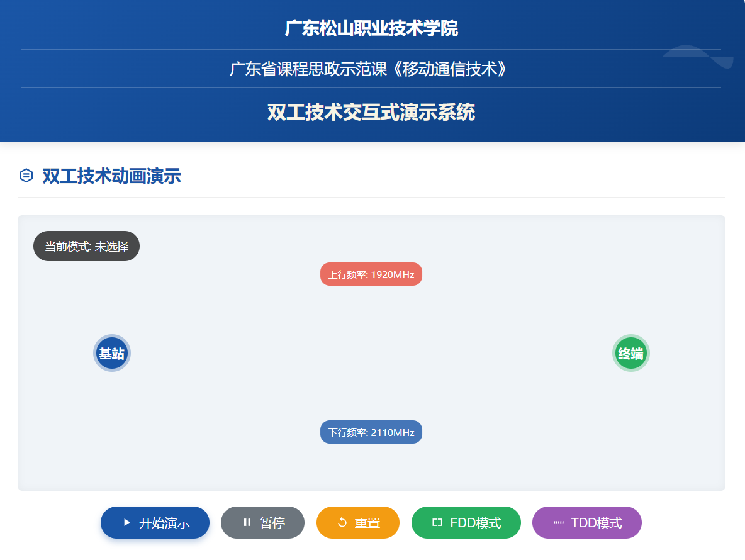Click the blue 下行频率: 2110MHz label
Viewport: 745px width, 560px height.
tap(371, 432)
